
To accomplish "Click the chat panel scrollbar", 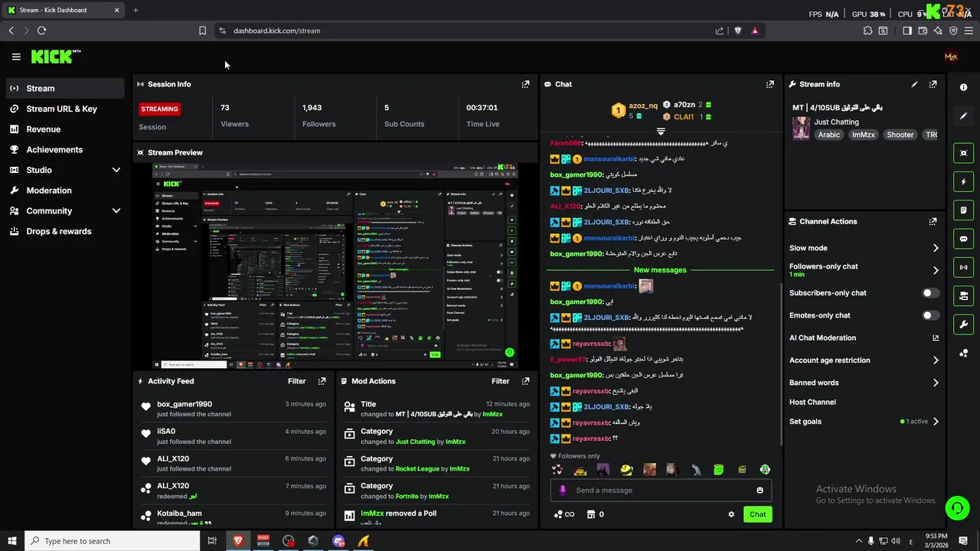I will point(780,364).
